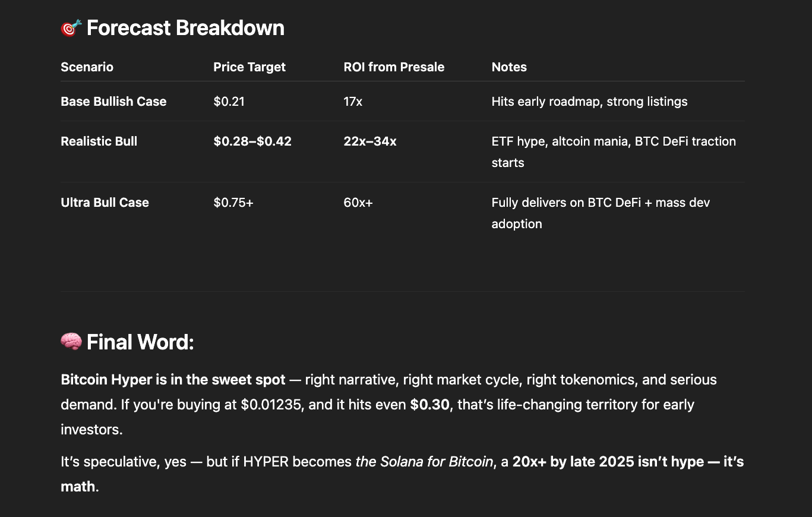Click the $0.28–$0.42 price cell
Viewport: 812px width, 517px height.
[252, 141]
